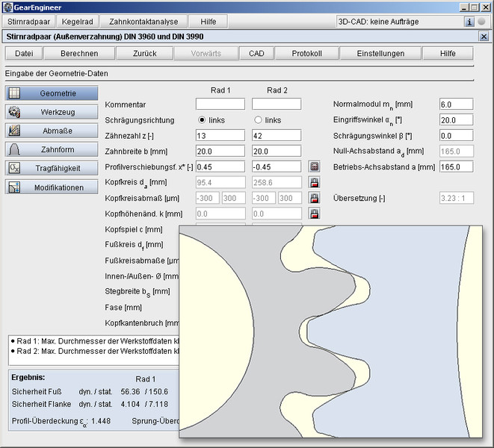Image resolution: width=494 pixels, height=448 pixels.
Task: Toggle the lock icon for Kopfkreisabmaß
Action: click(315, 198)
